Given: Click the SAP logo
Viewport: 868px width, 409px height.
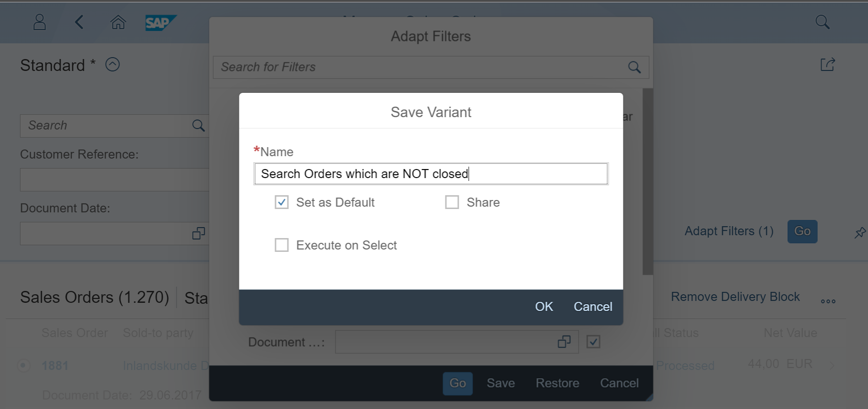Looking at the screenshot, I should pos(160,22).
